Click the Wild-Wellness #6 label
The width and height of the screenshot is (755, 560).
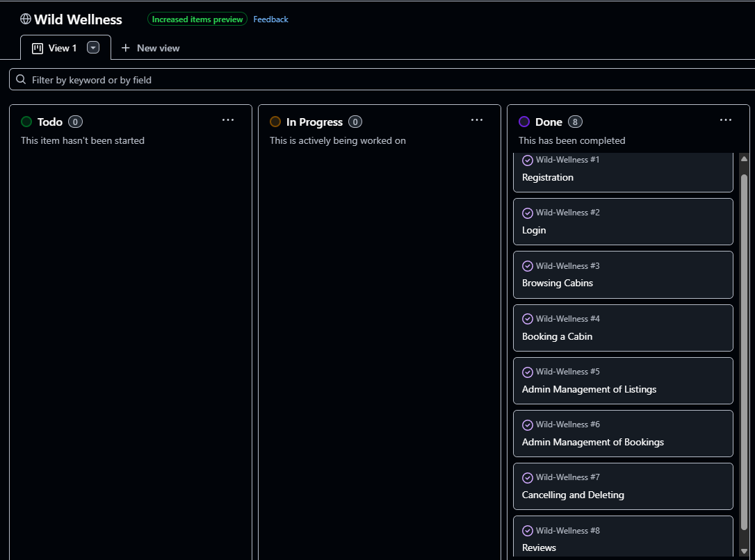(568, 425)
